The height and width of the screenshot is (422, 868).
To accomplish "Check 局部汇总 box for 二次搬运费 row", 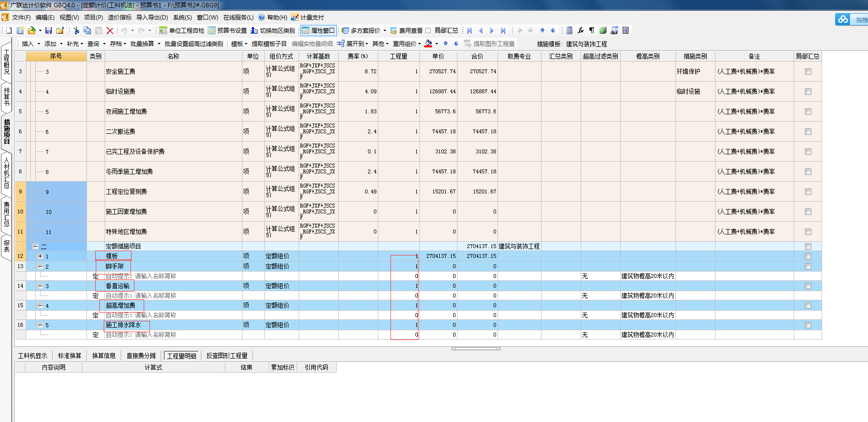I will pyautogui.click(x=808, y=131).
